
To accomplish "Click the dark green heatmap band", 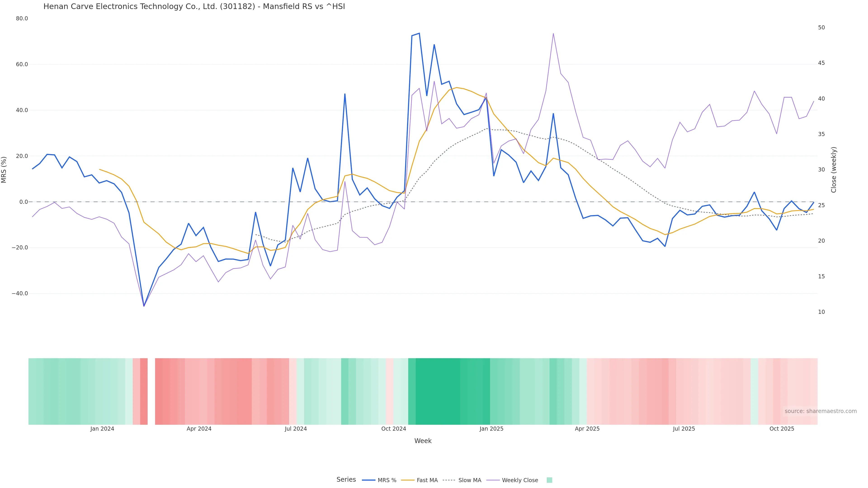I will [x=438, y=391].
